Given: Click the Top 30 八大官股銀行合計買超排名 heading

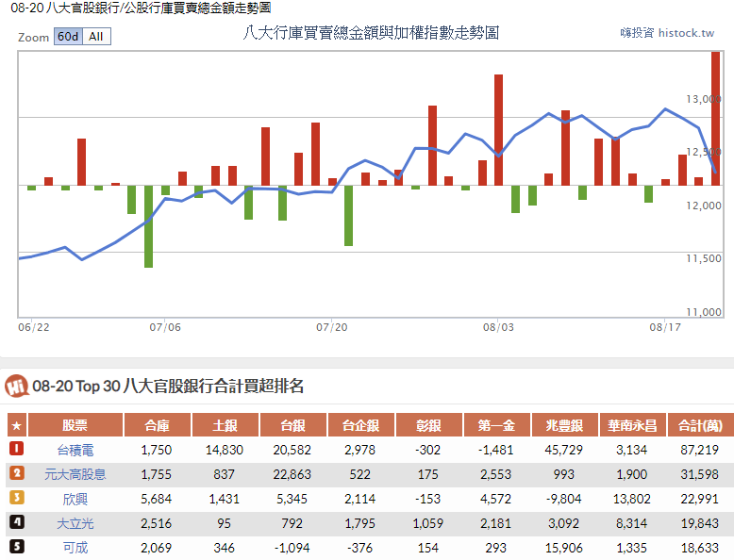Looking at the screenshot, I should tap(168, 387).
